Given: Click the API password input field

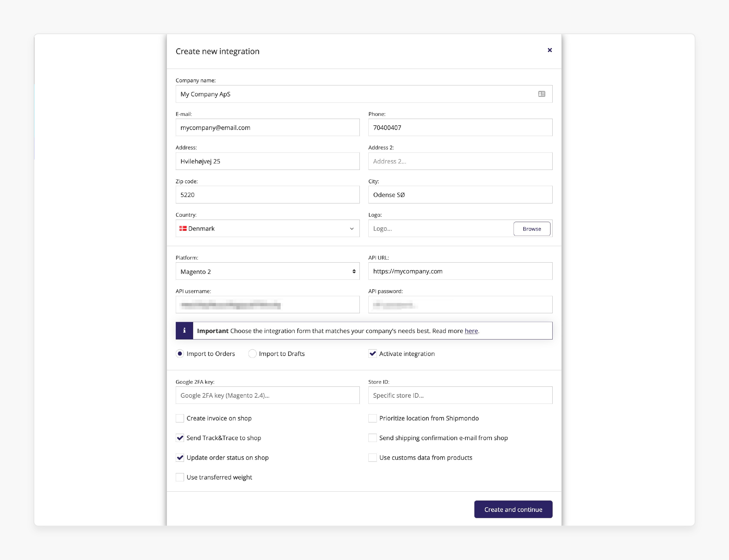Looking at the screenshot, I should click(460, 305).
